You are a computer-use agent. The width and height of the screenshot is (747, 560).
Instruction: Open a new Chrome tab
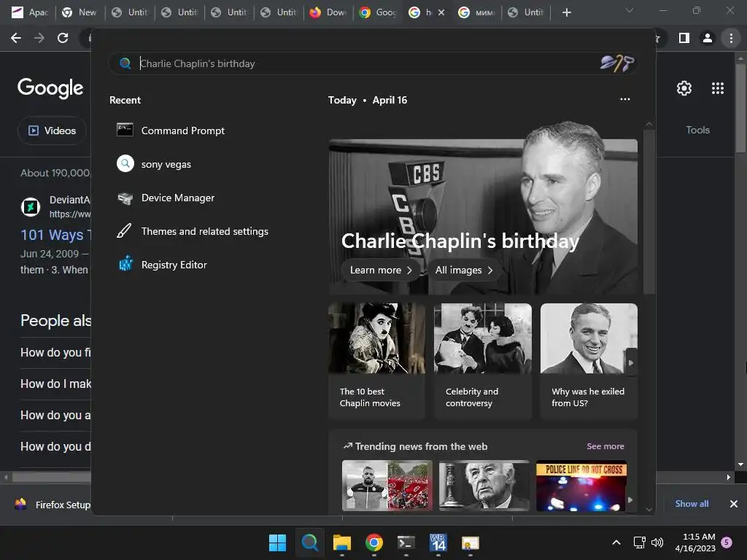[566, 12]
